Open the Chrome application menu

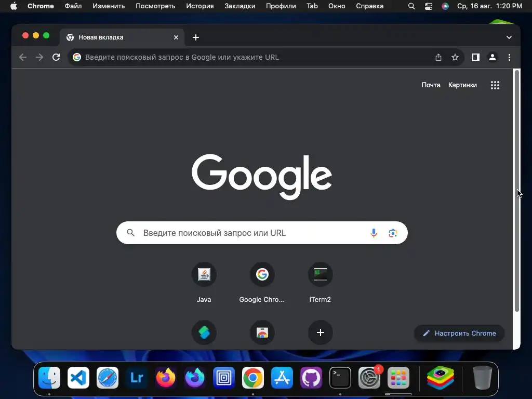(x=41, y=6)
